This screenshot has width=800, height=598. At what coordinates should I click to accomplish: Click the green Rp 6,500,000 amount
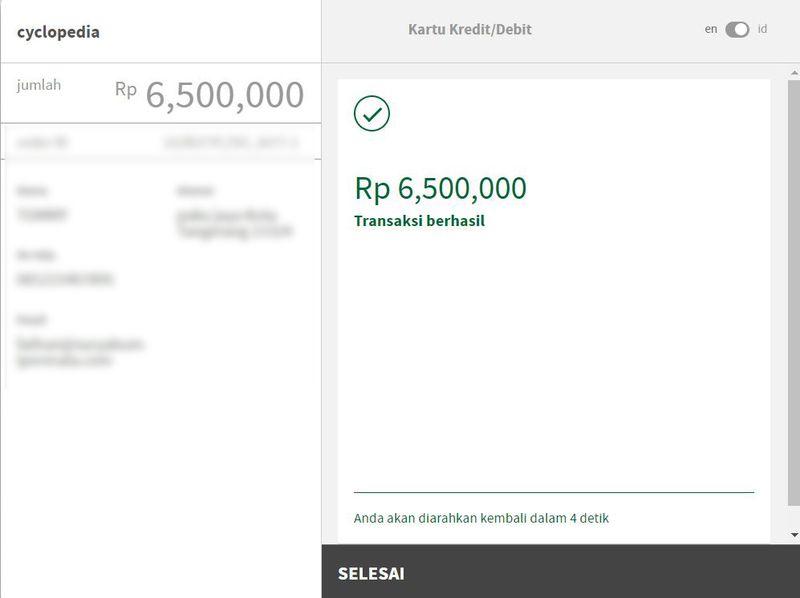(x=440, y=189)
